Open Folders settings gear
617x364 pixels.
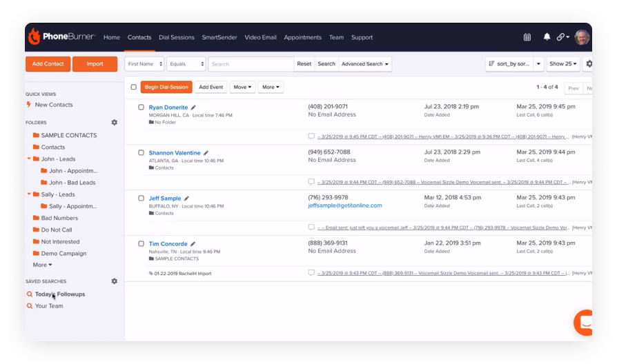click(114, 122)
